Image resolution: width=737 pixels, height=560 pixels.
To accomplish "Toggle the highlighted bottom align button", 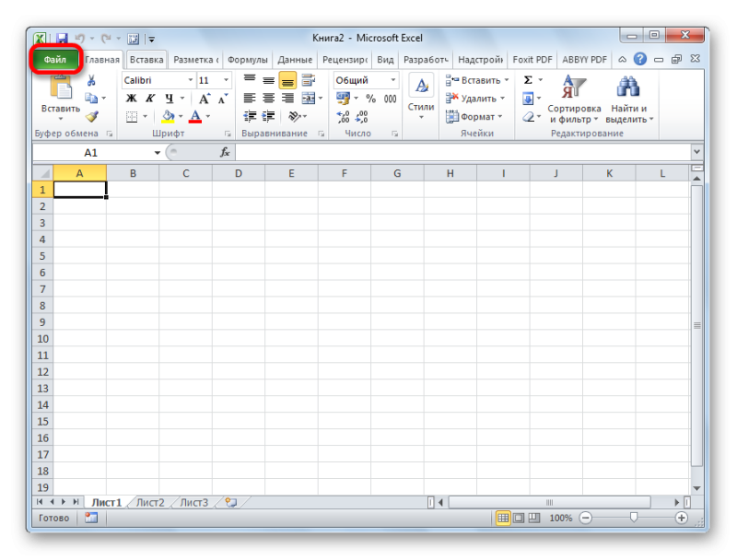I will click(x=287, y=80).
